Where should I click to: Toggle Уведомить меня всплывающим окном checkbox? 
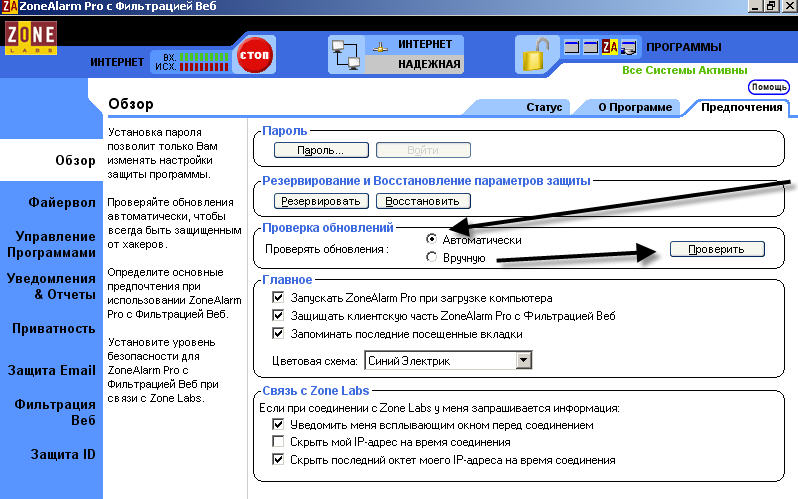click(x=278, y=424)
